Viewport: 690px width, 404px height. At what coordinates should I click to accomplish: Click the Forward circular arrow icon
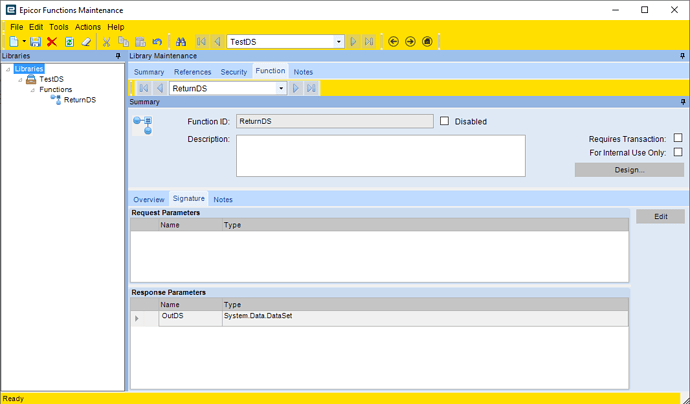pyautogui.click(x=410, y=42)
